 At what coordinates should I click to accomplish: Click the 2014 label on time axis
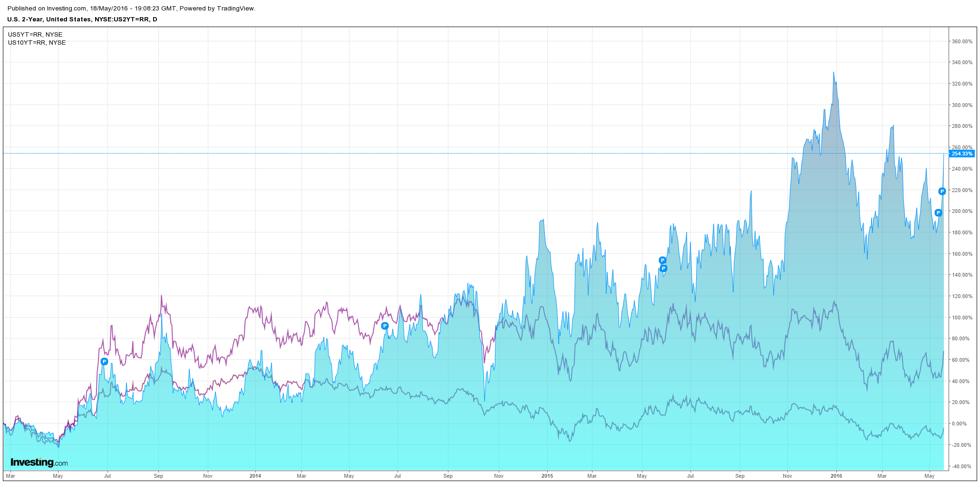(x=255, y=476)
